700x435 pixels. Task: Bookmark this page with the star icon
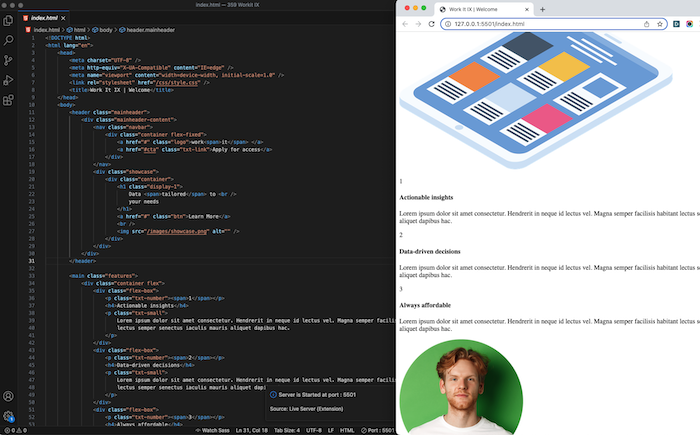coord(660,24)
